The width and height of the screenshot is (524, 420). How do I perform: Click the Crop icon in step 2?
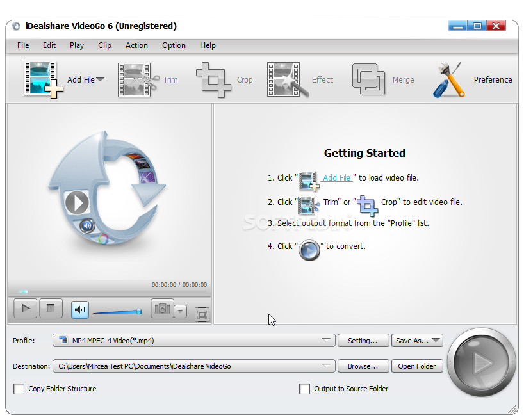[x=368, y=206]
